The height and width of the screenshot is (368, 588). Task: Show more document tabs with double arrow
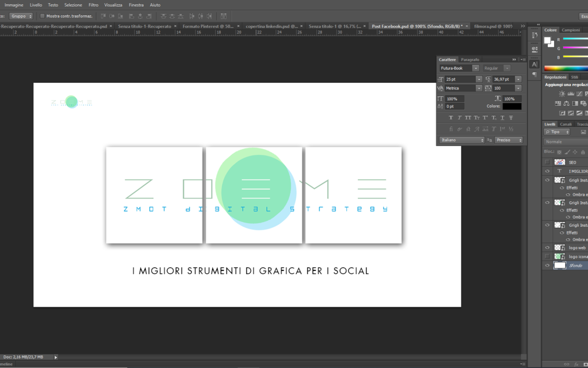523,26
